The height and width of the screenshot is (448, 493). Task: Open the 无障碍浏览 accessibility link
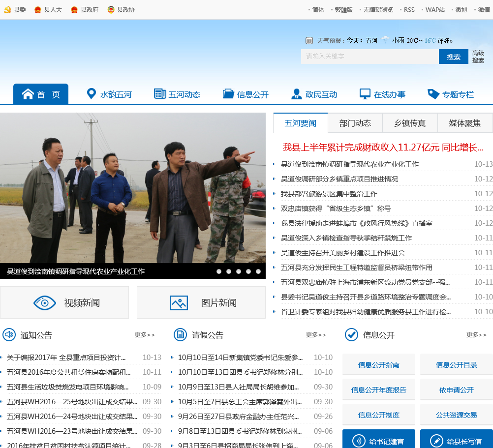point(378,10)
